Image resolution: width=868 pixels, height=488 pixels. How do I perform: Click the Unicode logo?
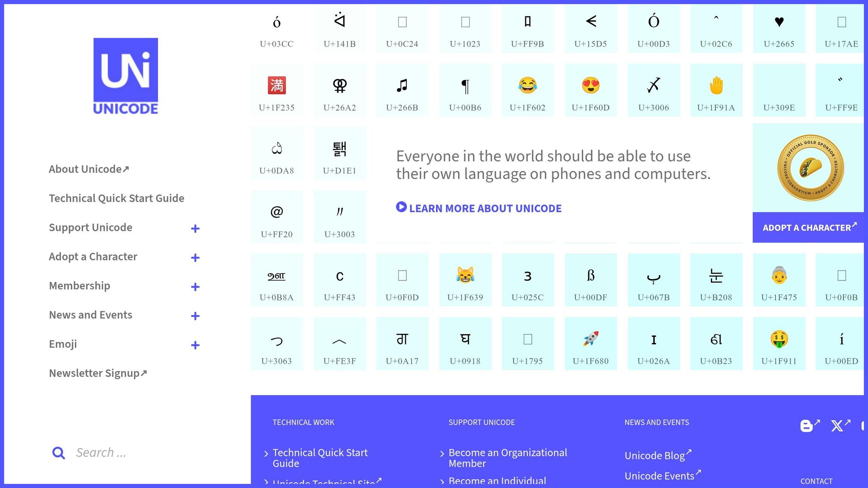(x=125, y=75)
